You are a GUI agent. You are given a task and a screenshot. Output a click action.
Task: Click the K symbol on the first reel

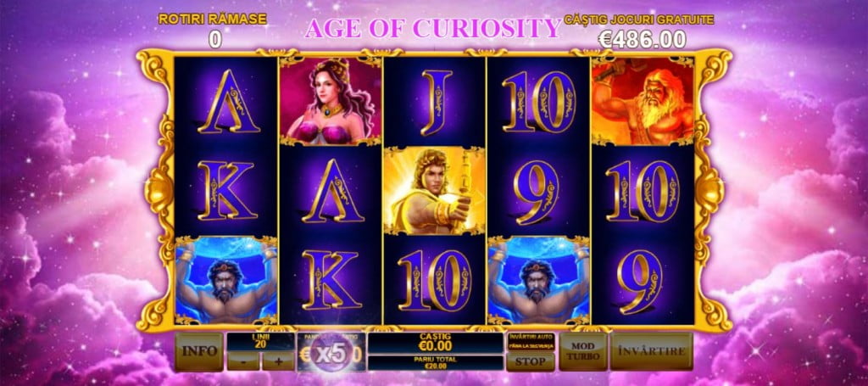pos(227,191)
